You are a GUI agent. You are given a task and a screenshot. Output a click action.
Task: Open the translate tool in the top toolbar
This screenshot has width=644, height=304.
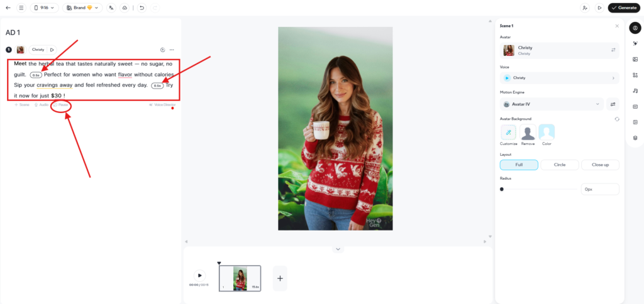point(111,8)
